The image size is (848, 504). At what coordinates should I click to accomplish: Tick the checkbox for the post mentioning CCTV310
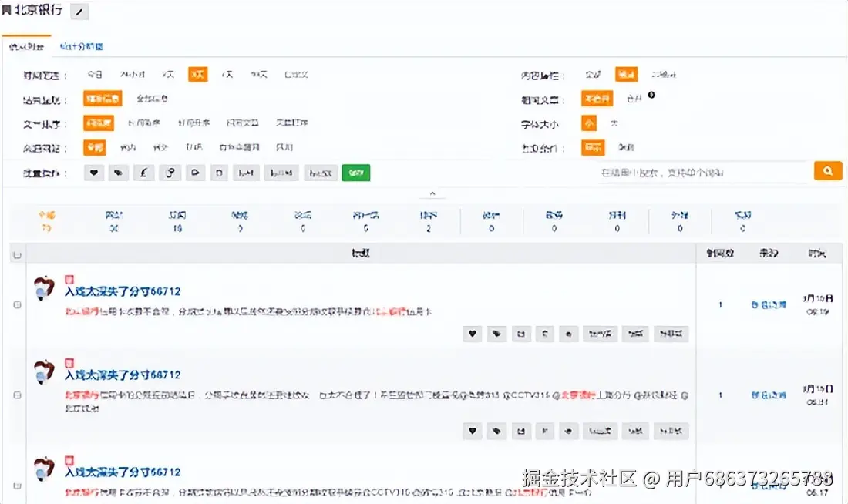(17, 486)
